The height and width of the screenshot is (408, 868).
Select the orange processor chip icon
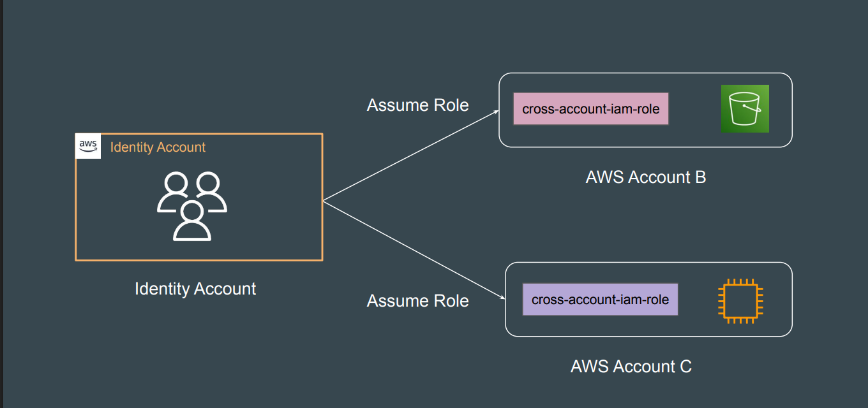click(740, 300)
